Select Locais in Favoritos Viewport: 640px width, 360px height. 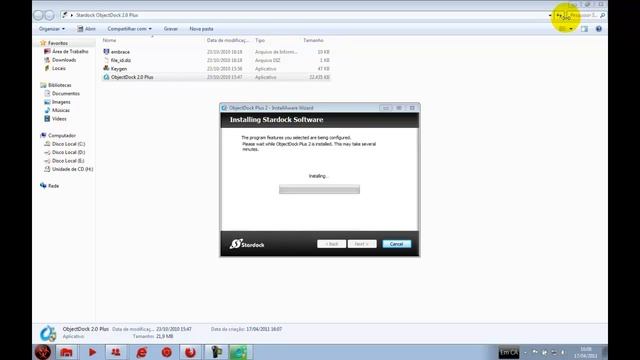click(x=59, y=69)
